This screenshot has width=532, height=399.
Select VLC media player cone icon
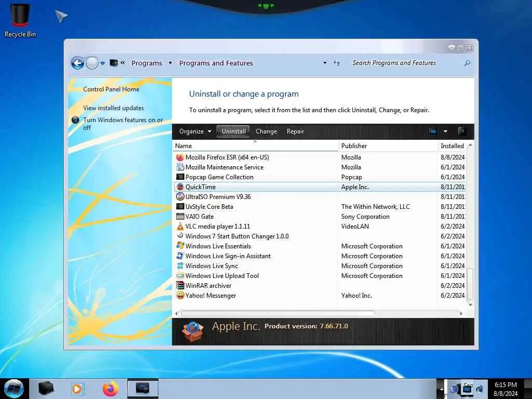pos(180,226)
